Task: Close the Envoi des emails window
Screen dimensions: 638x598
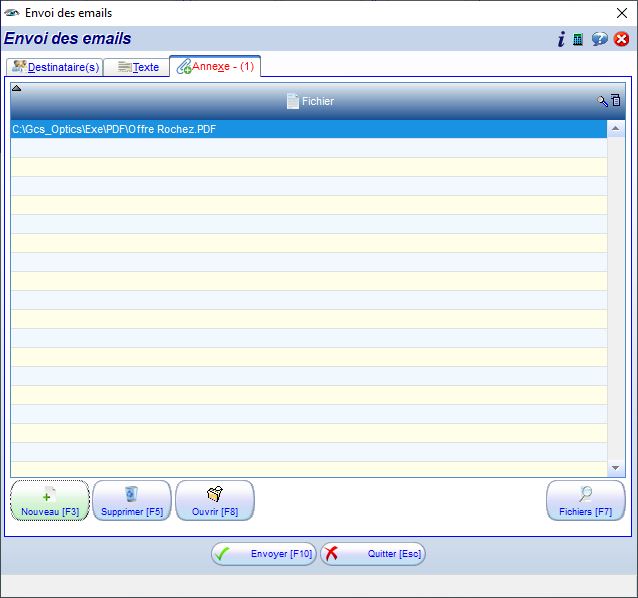Action: 622,13
